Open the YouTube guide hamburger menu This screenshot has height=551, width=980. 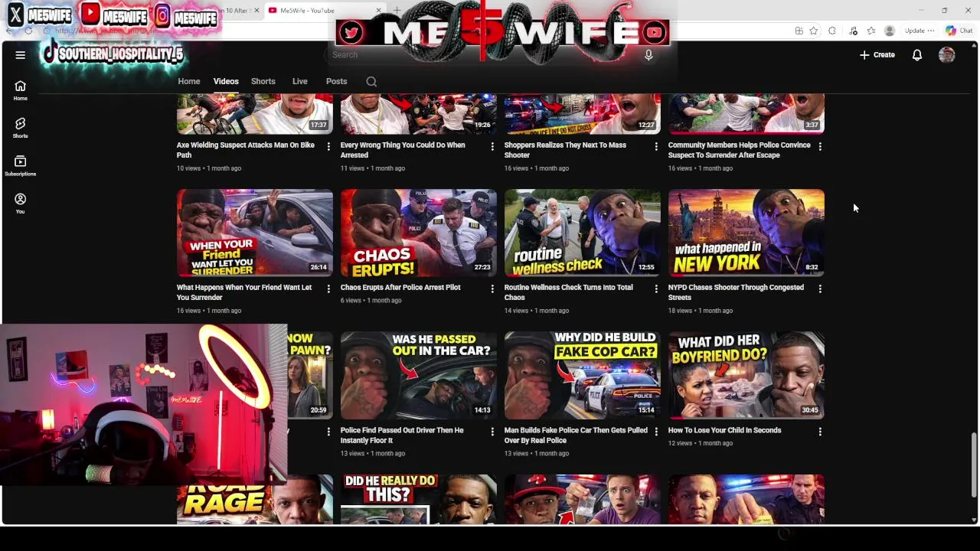tap(21, 55)
